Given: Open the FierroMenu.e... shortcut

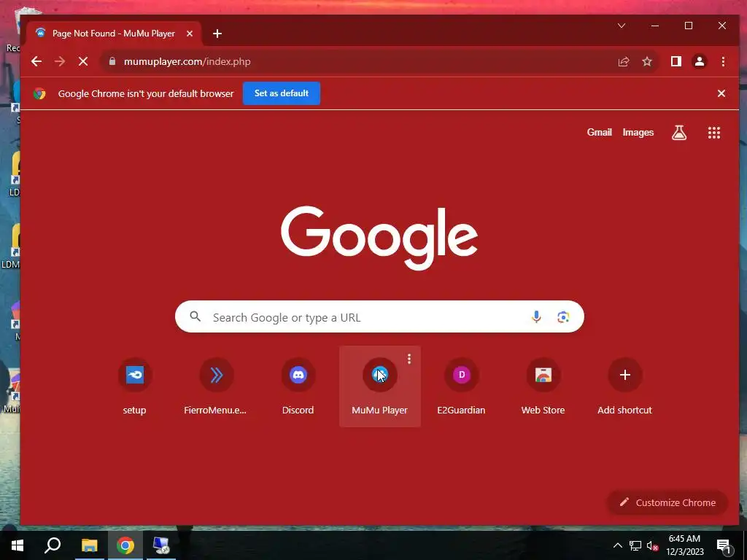Looking at the screenshot, I should (x=216, y=386).
